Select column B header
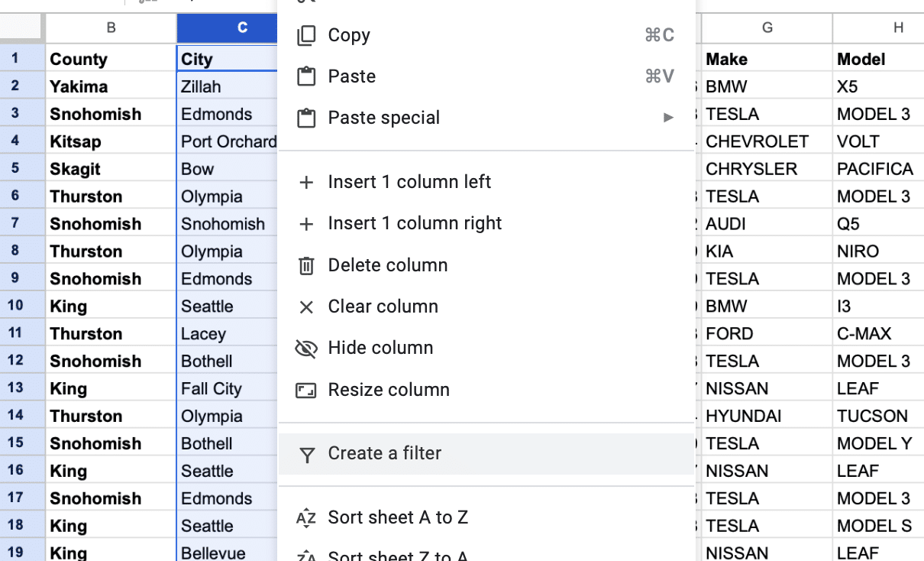924x561 pixels. (111, 28)
